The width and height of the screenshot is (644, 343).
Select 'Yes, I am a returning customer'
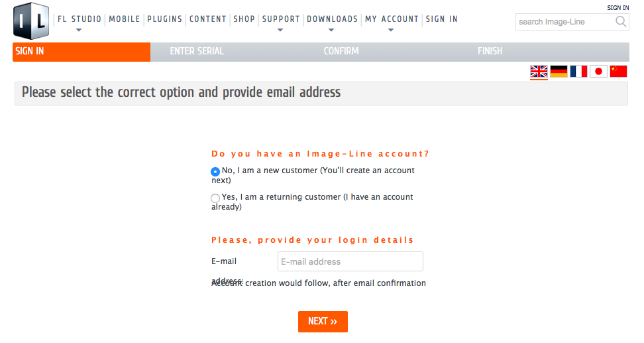pos(215,198)
